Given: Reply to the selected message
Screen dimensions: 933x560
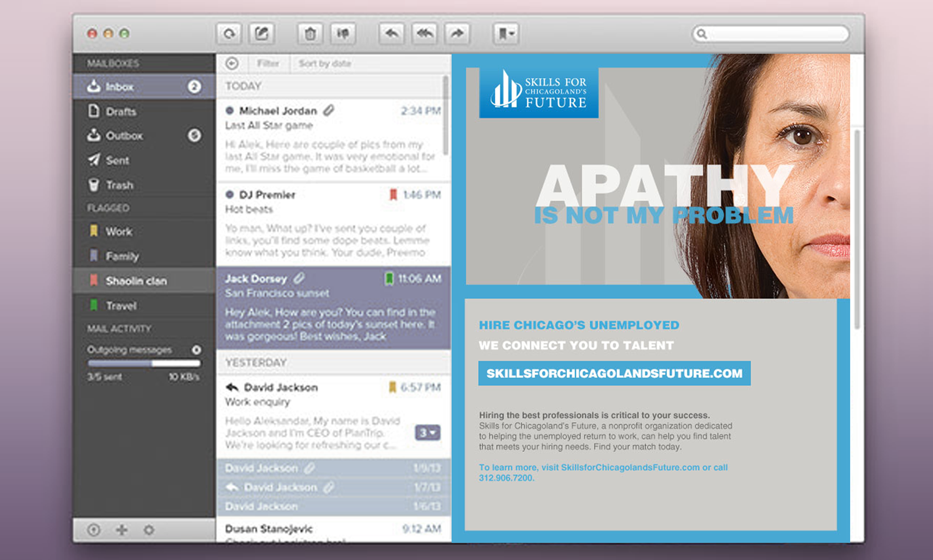Looking at the screenshot, I should coord(392,34).
